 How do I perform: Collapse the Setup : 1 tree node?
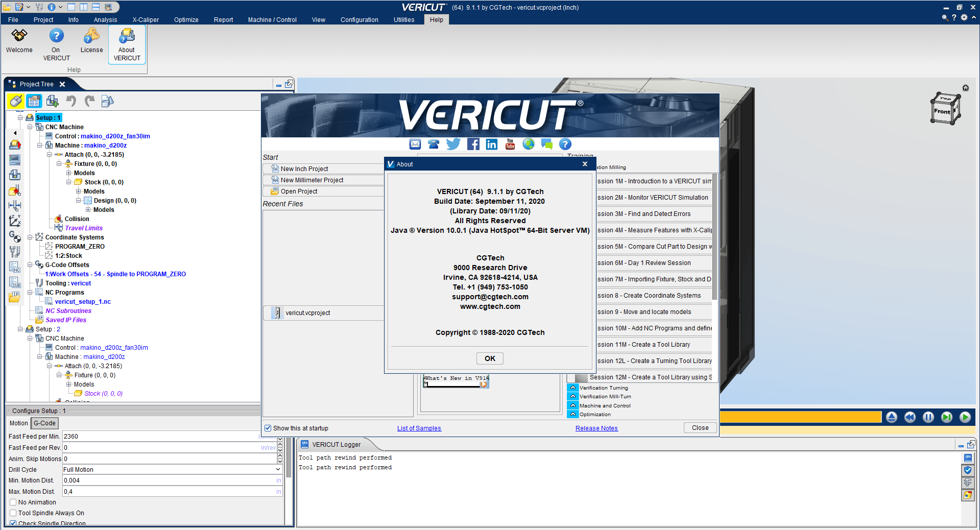pos(20,118)
